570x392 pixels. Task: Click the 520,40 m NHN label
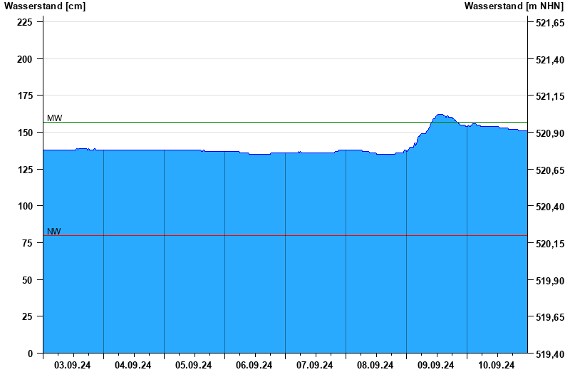tap(550, 207)
